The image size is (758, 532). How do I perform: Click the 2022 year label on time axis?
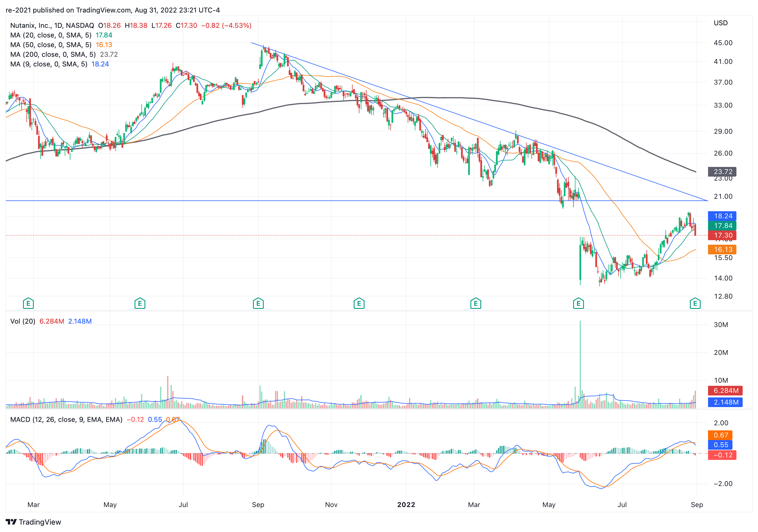[406, 504]
